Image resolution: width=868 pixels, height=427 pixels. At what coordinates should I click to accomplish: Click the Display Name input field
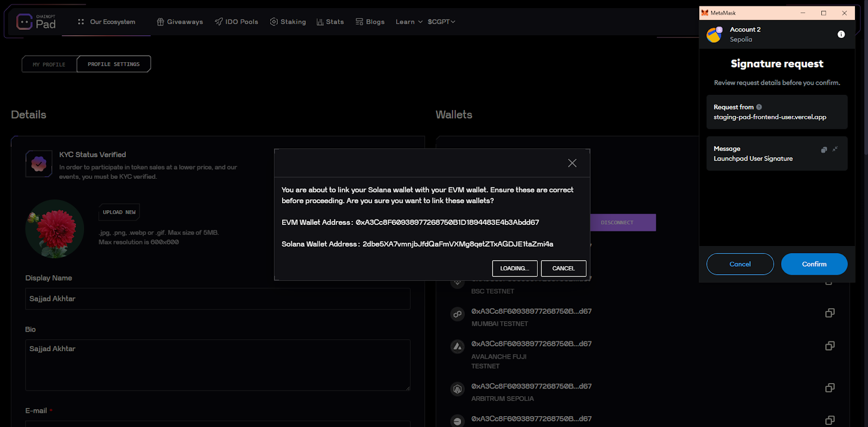click(x=218, y=299)
